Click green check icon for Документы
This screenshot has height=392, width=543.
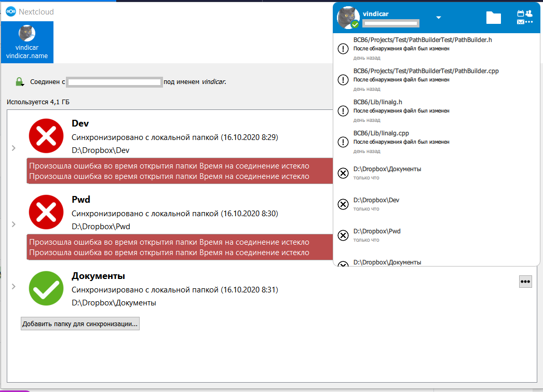[x=46, y=288]
